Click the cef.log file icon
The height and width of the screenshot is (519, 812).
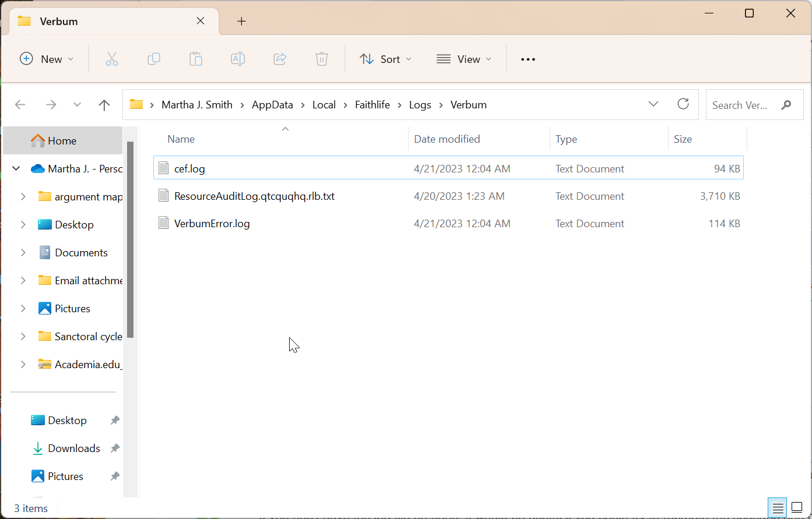coord(164,168)
